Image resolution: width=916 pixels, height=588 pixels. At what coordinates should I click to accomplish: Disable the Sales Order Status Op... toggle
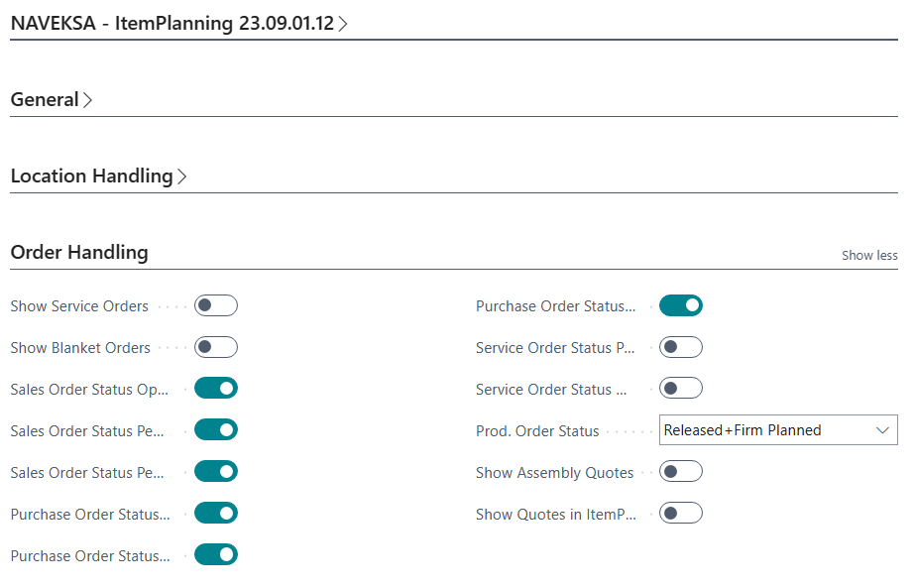pos(216,389)
